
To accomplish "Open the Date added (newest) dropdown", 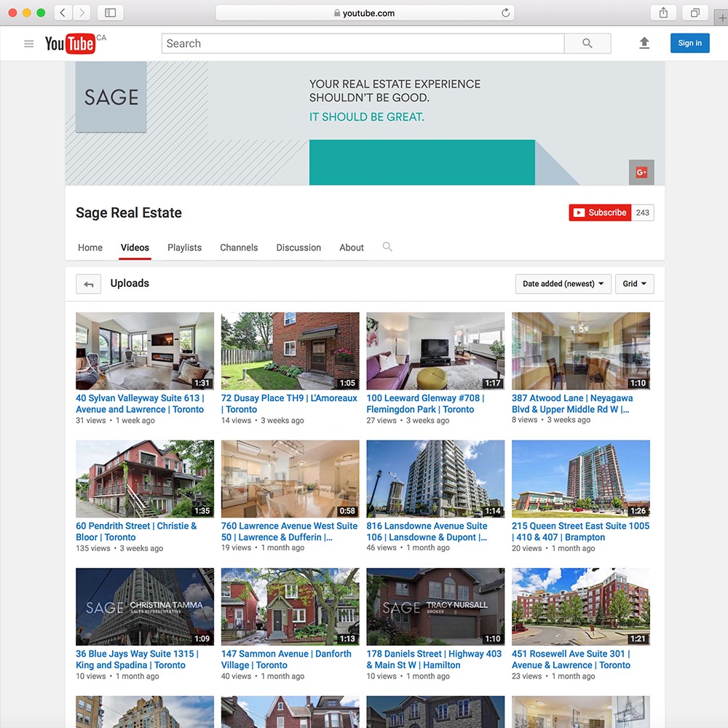I will [563, 284].
